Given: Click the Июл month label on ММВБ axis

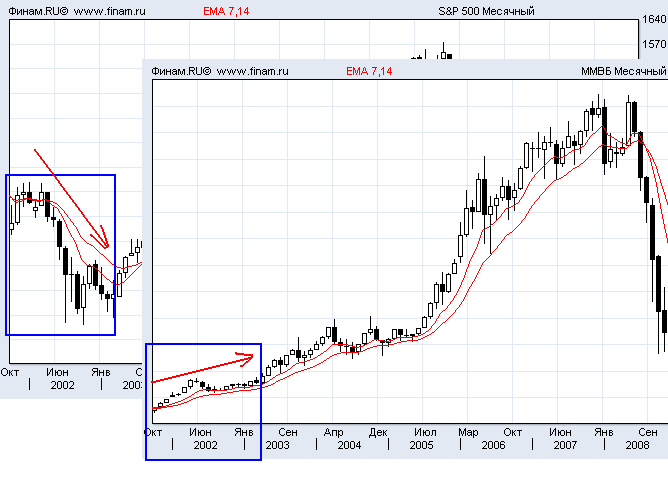Looking at the screenshot, I should click(x=425, y=432).
